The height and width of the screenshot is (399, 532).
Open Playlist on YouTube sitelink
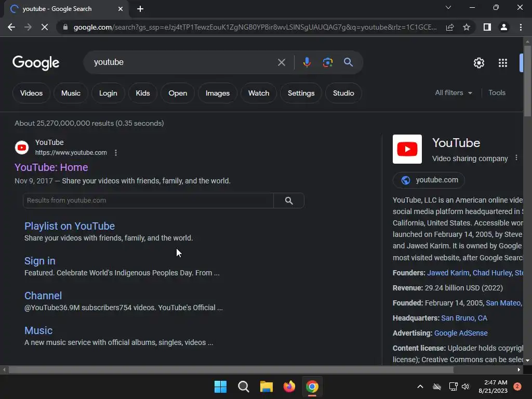point(70,226)
